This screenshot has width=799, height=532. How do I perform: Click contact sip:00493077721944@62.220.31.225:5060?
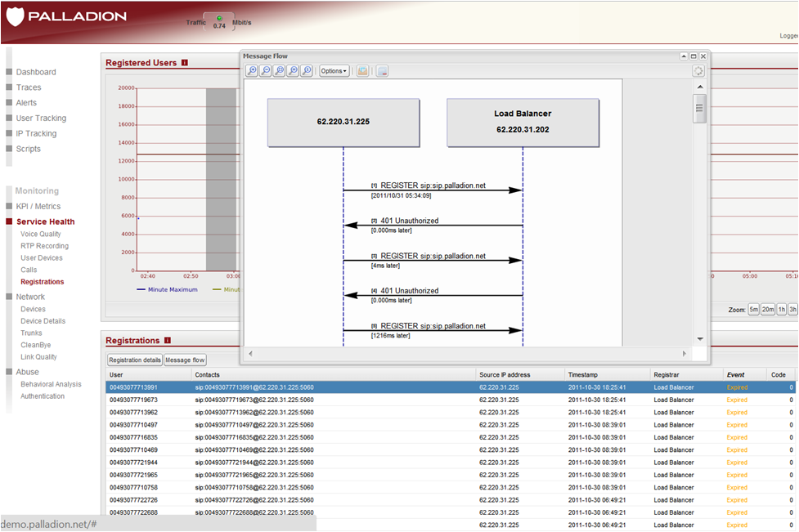pos(254,463)
